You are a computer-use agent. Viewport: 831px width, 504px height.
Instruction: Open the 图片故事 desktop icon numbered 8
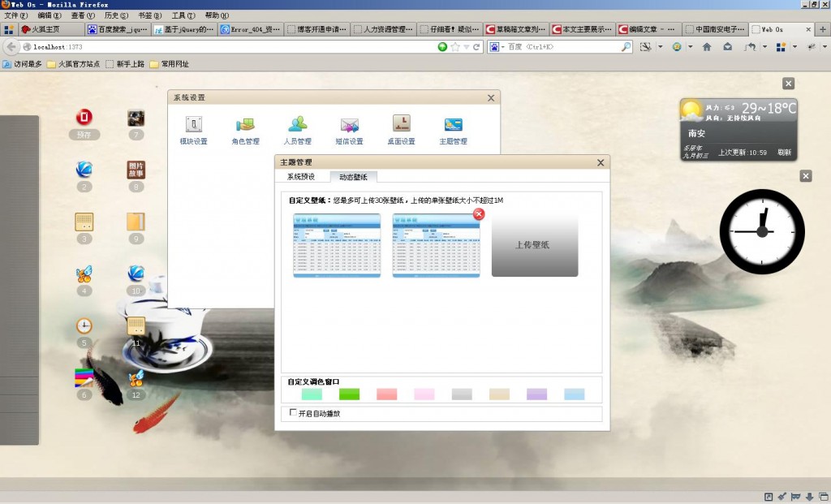(136, 169)
